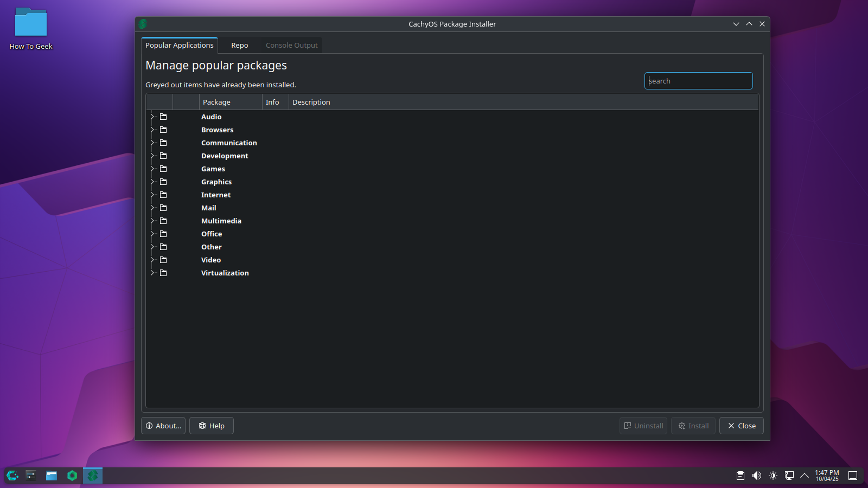868x488 pixels.
Task: Open System Settings from the taskbar
Action: (31, 476)
